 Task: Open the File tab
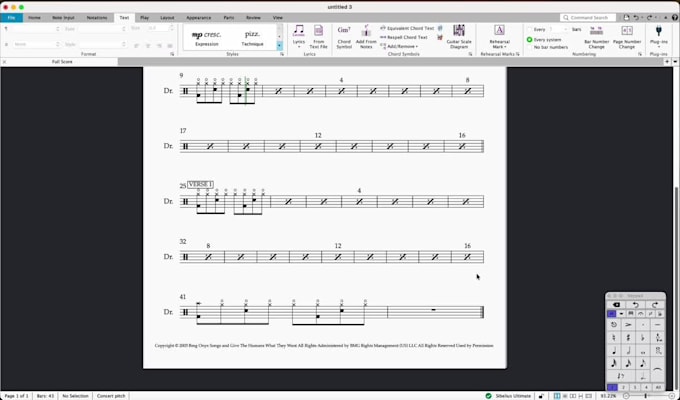[11, 18]
